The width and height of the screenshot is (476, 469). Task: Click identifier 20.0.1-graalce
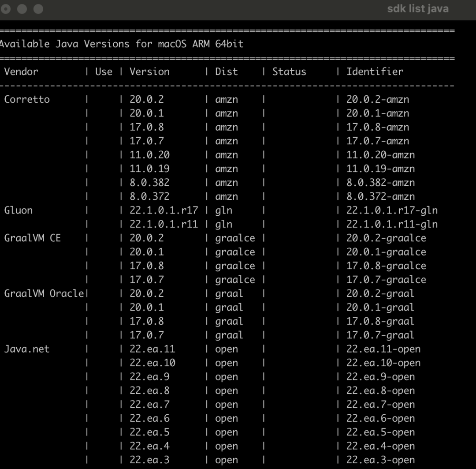(x=387, y=252)
